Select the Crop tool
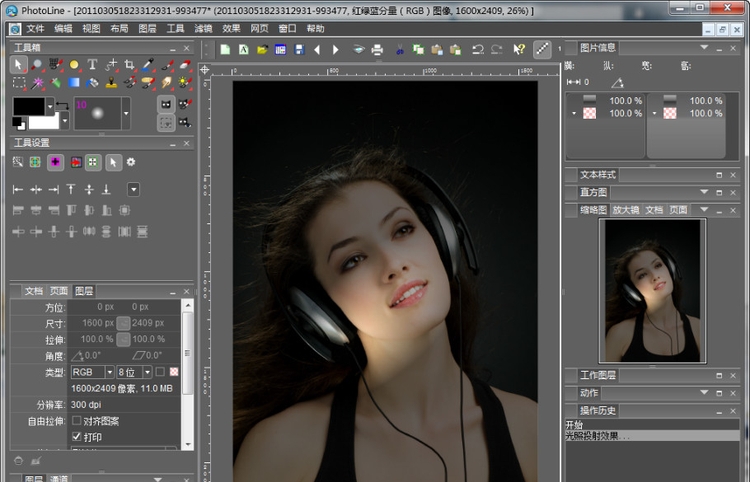Screen dimensions: 750x482 click(x=130, y=65)
